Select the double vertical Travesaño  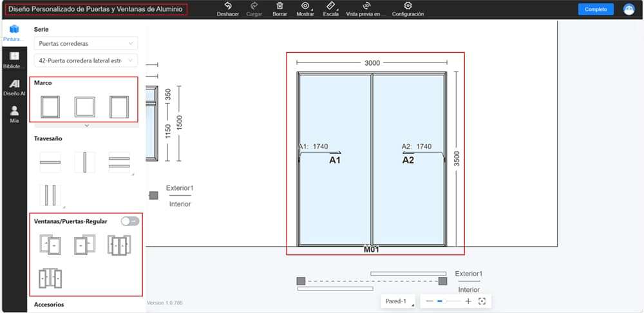pos(50,194)
